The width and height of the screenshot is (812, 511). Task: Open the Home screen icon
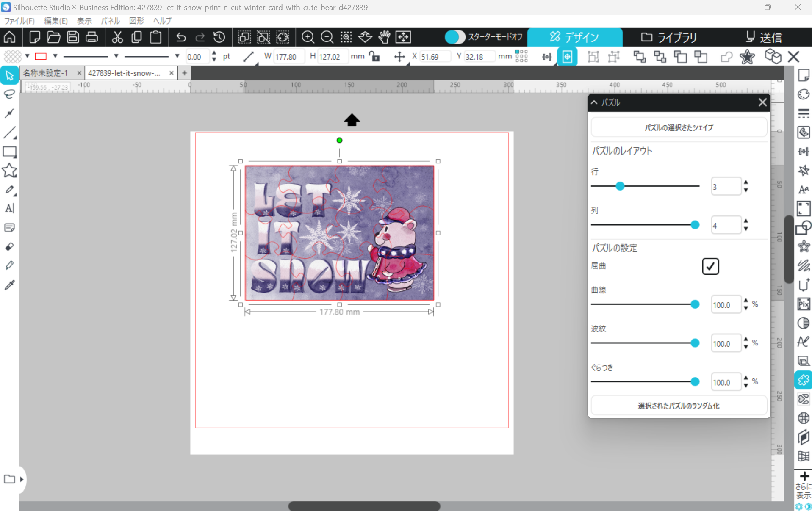pos(10,37)
